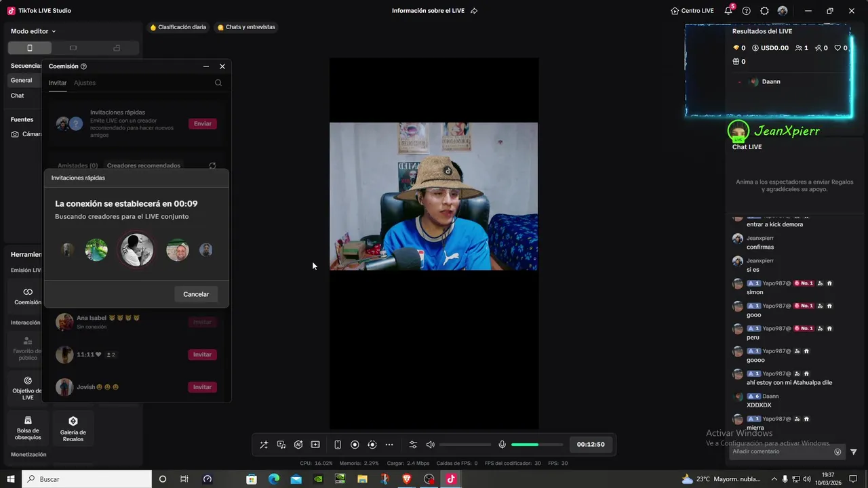Open the File Explorer taskbar icon
The image size is (868, 488).
[362, 479]
